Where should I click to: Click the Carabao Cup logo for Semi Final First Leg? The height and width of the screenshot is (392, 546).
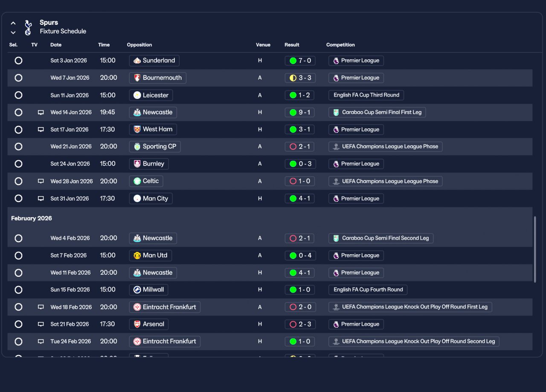tap(336, 113)
